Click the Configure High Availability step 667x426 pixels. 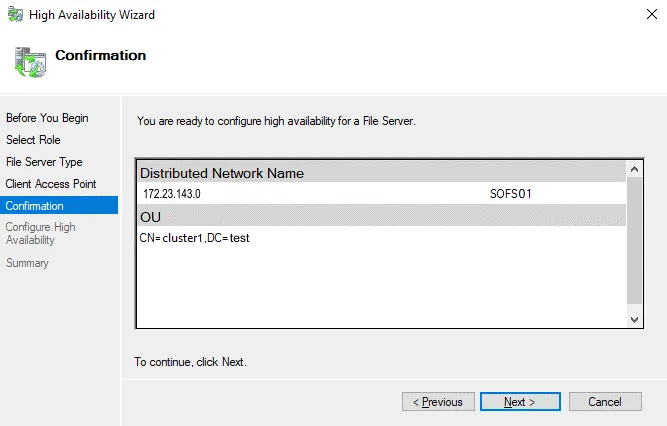click(x=40, y=233)
